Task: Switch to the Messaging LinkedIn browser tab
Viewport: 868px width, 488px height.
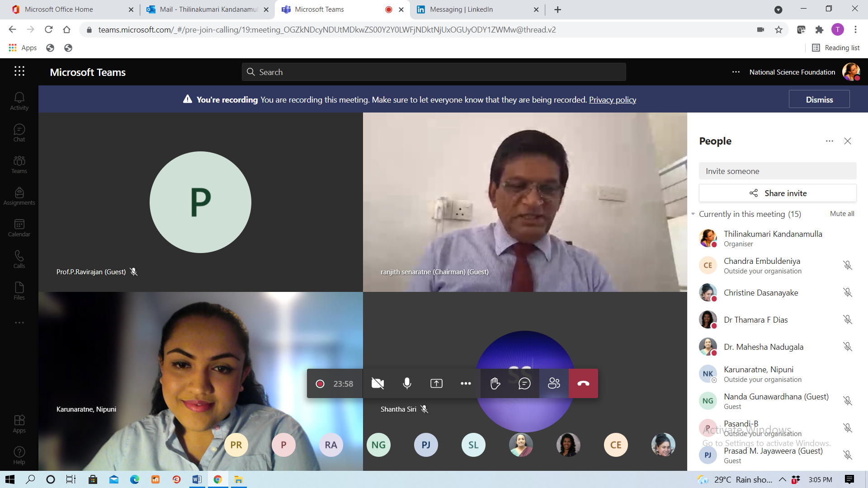Action: pos(477,9)
